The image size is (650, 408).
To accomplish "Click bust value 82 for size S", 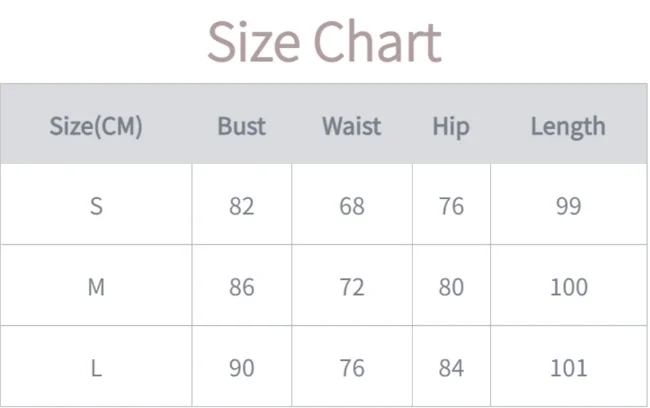I will [242, 206].
